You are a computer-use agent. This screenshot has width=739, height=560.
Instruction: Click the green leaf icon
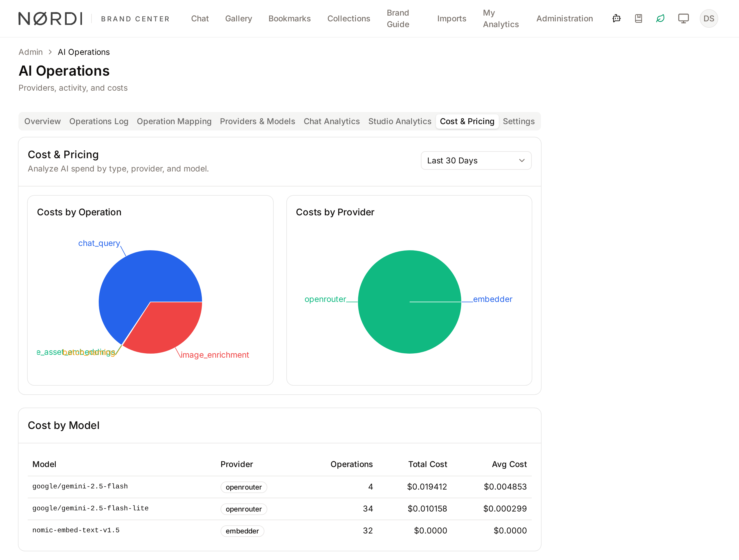660,18
